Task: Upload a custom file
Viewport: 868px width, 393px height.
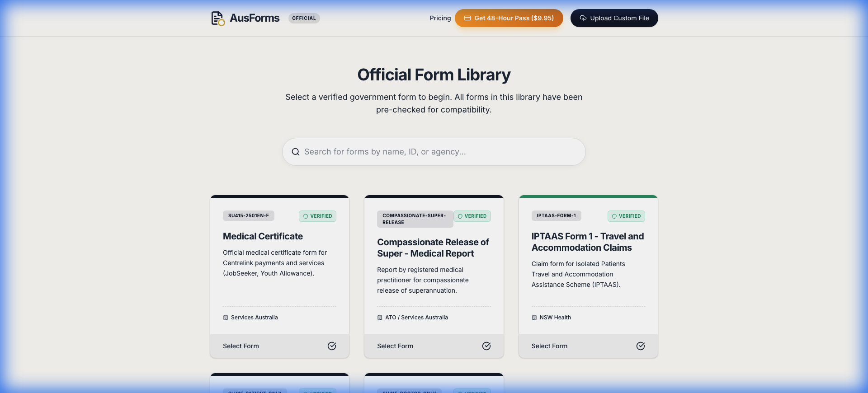Action: pos(614,18)
